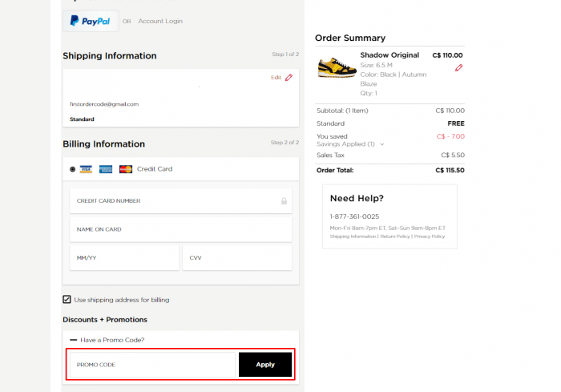
Task: Click the American Express card icon
Action: (x=106, y=169)
